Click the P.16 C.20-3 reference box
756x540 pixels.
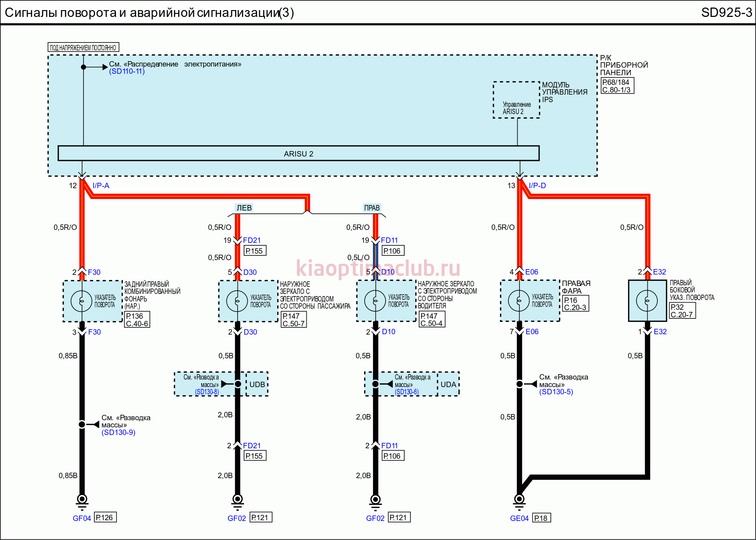[576, 304]
